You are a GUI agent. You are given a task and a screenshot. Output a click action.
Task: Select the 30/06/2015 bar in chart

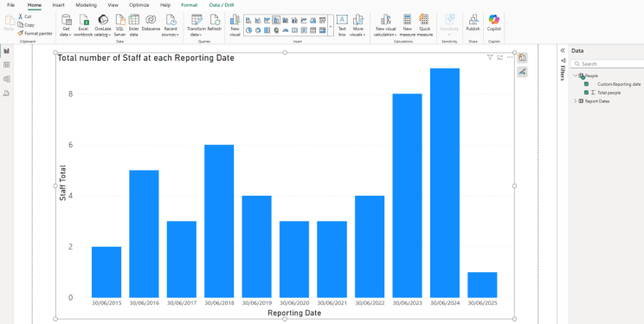tap(106, 272)
